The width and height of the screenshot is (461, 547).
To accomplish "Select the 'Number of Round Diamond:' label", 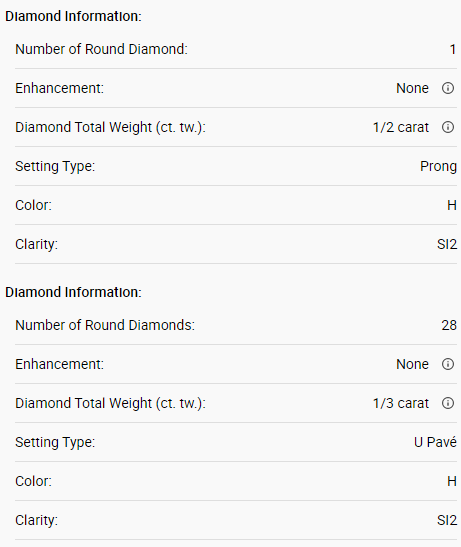I will coord(102,49).
